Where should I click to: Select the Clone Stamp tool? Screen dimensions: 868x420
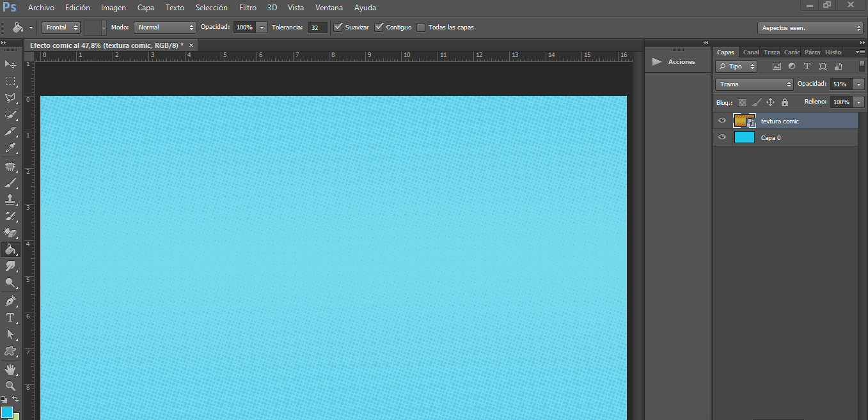pos(10,199)
